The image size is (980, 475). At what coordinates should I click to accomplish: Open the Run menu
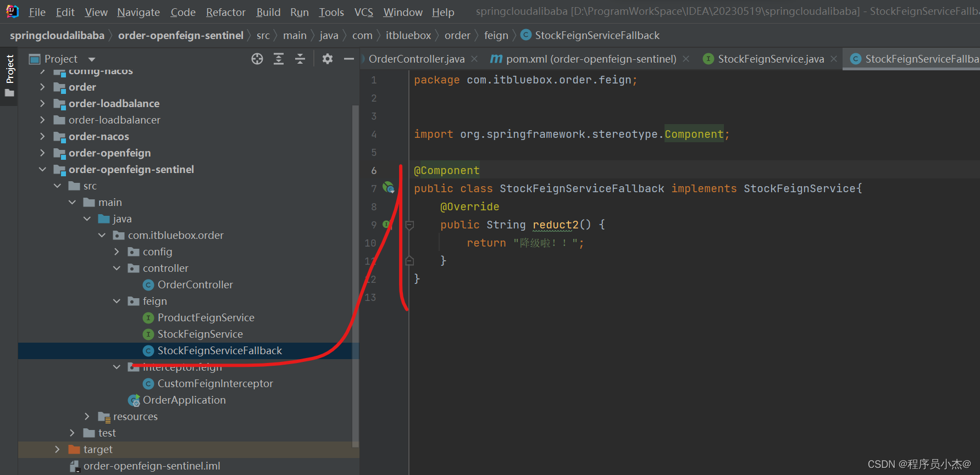coord(300,12)
